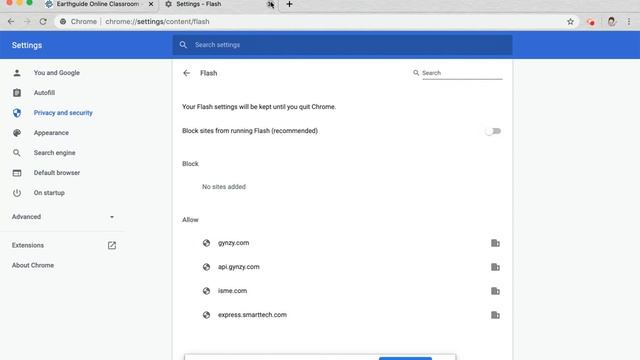Expand the Advanced settings section
The image size is (640, 360).
[x=63, y=217]
